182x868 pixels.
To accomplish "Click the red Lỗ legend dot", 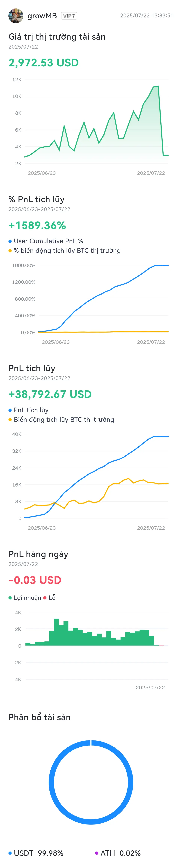I will (x=45, y=598).
